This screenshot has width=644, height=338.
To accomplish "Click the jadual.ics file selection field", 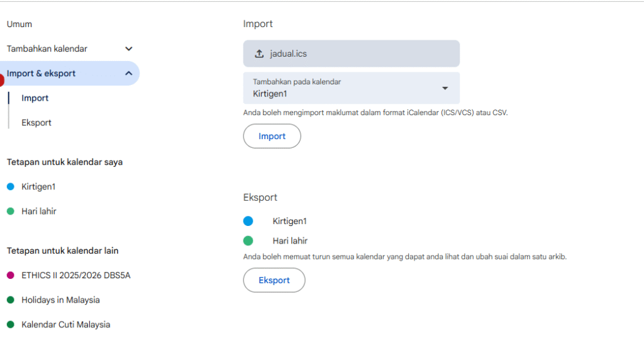I will [x=351, y=54].
